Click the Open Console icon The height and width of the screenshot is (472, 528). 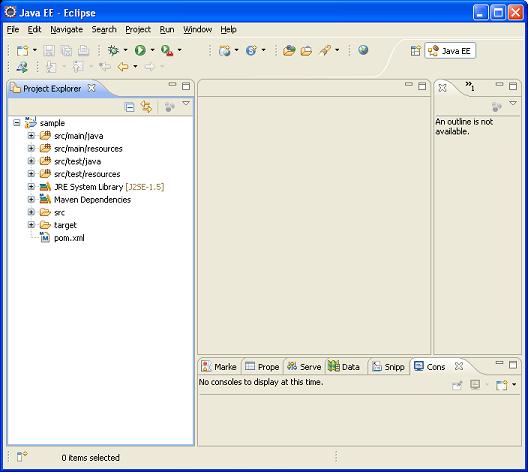pyautogui.click(x=501, y=384)
